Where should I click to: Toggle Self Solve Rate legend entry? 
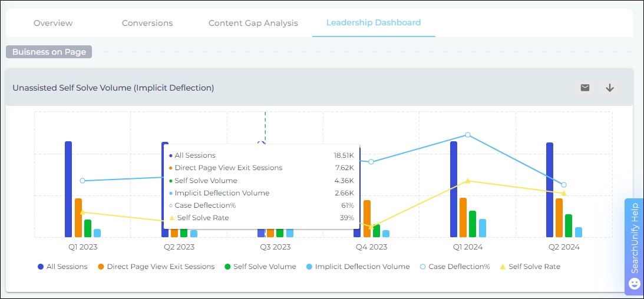click(529, 267)
